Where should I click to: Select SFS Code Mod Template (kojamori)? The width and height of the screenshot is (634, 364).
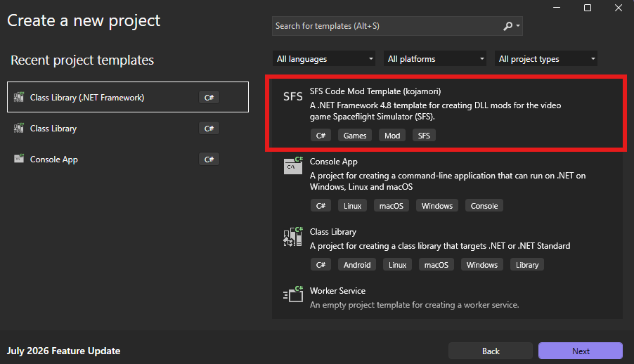[446, 113]
